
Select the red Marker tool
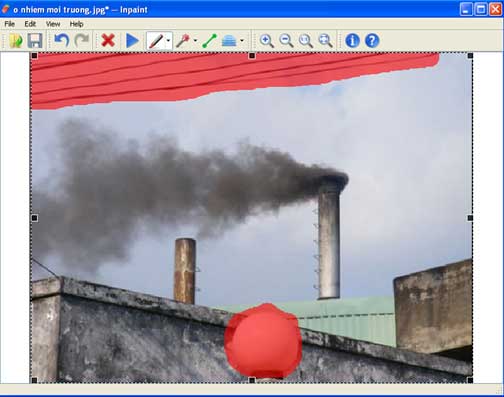[x=156, y=41]
